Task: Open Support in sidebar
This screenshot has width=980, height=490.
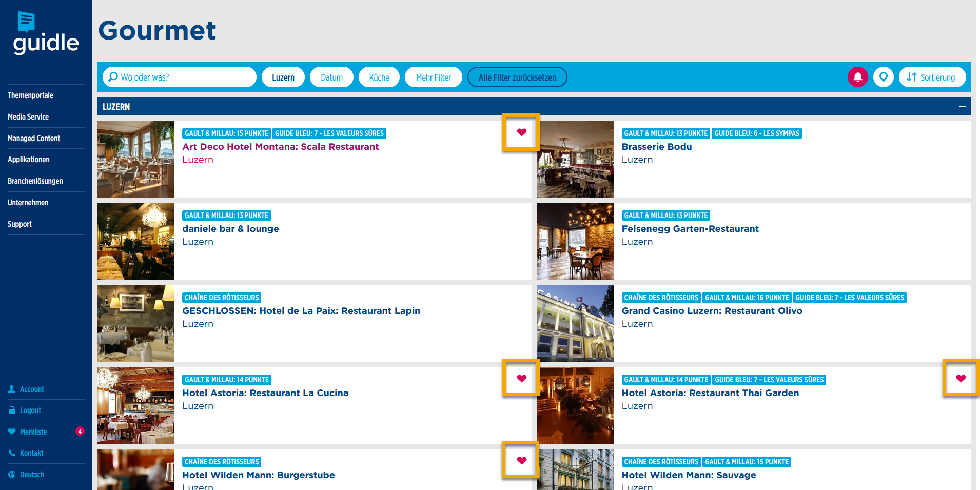Action: pos(19,224)
